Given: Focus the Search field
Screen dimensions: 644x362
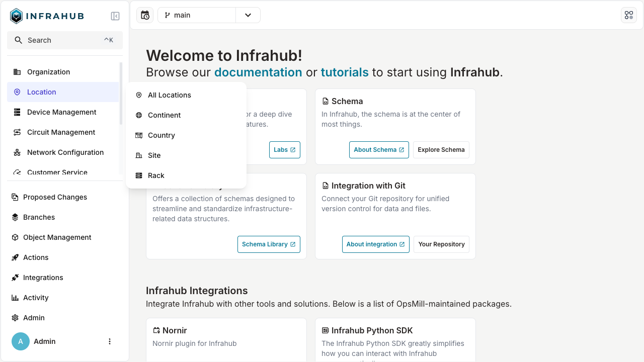Looking at the screenshot, I should pyautogui.click(x=65, y=40).
